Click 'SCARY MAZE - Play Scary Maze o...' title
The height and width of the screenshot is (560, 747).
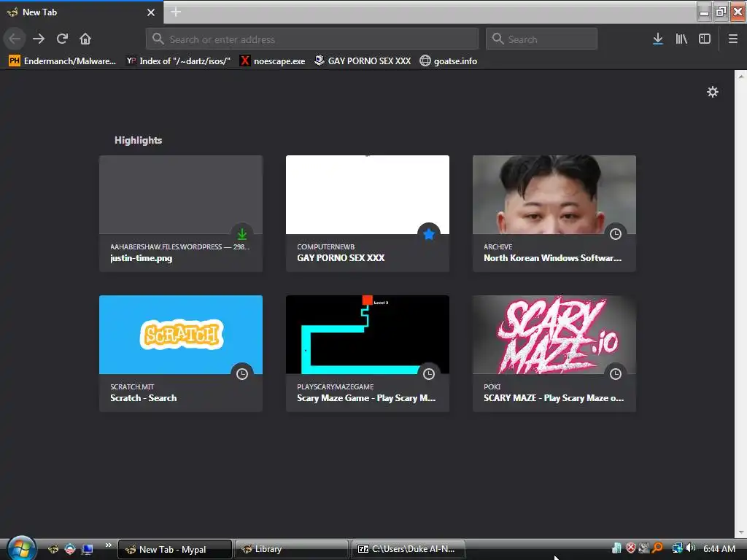click(554, 398)
